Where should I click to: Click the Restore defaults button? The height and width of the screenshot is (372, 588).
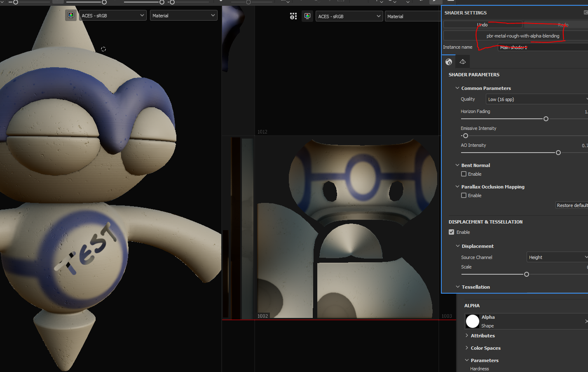[572, 205]
